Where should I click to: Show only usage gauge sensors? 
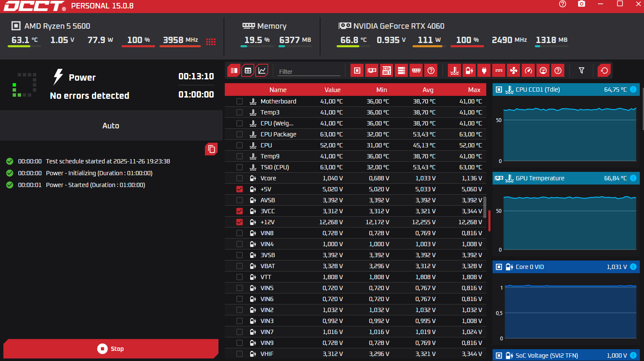pos(528,71)
